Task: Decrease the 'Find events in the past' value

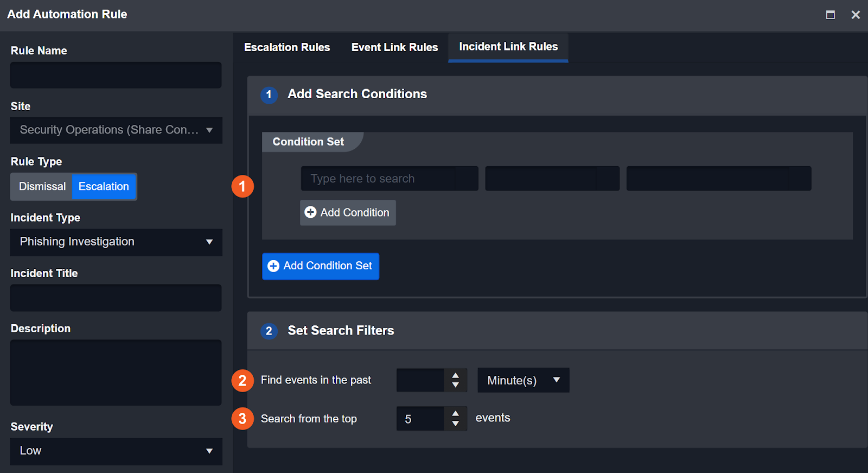Action: [455, 385]
